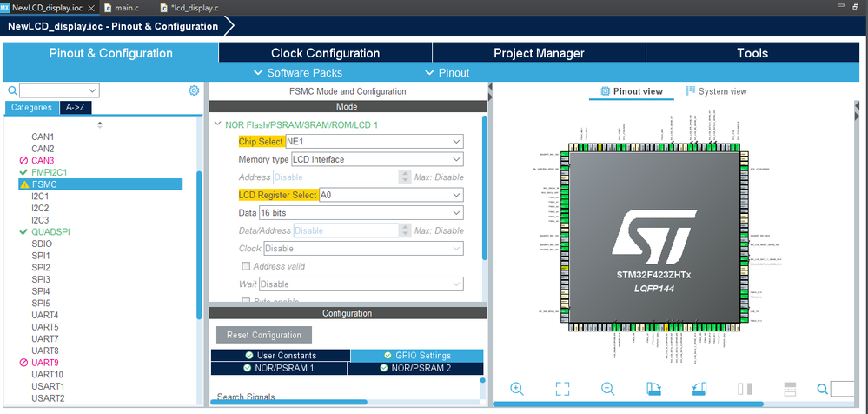Switch to the main.c editor tab

[x=121, y=7]
